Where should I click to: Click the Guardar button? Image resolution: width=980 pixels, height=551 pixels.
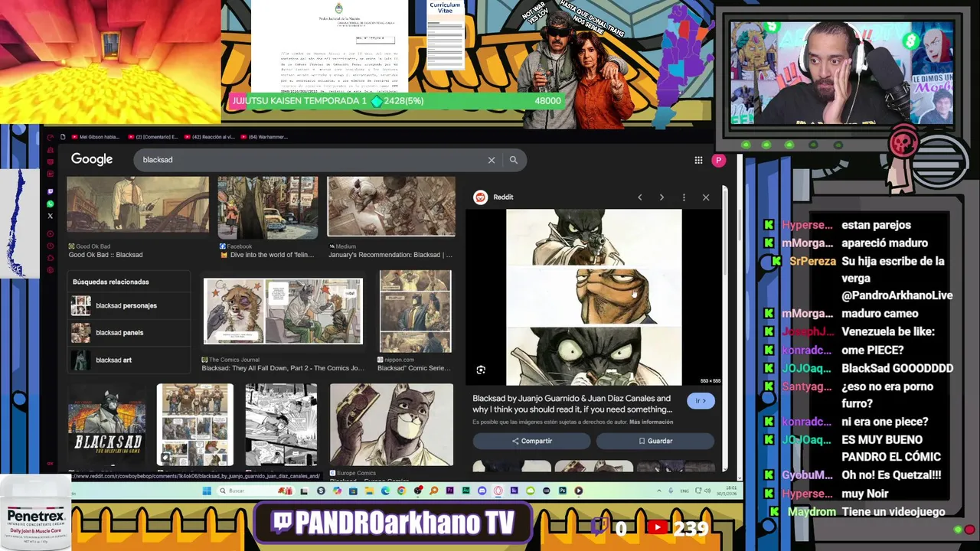point(655,441)
